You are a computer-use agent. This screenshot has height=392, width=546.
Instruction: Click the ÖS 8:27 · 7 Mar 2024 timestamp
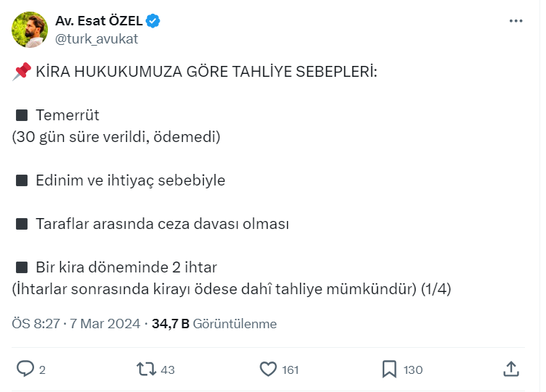(x=76, y=324)
